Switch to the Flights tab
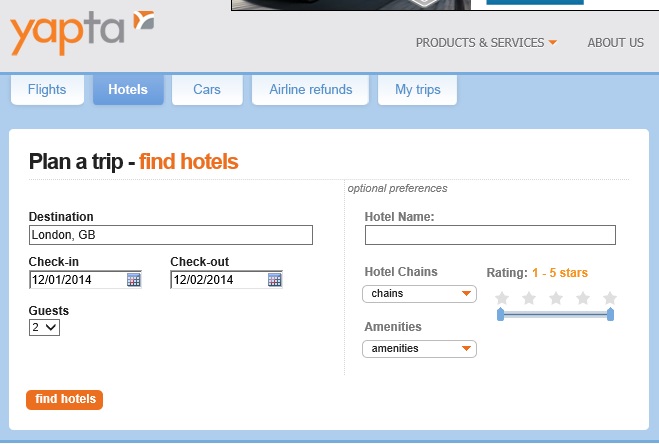This screenshot has width=659, height=444. (47, 90)
